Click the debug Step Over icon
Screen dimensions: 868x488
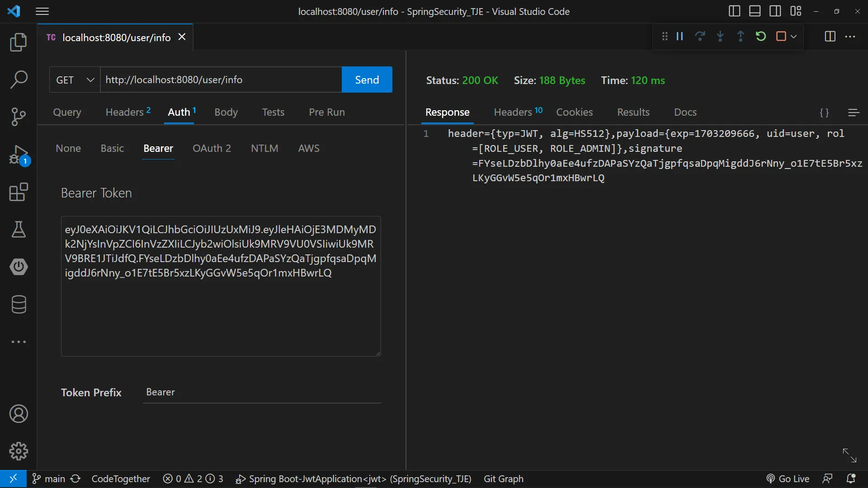(700, 37)
